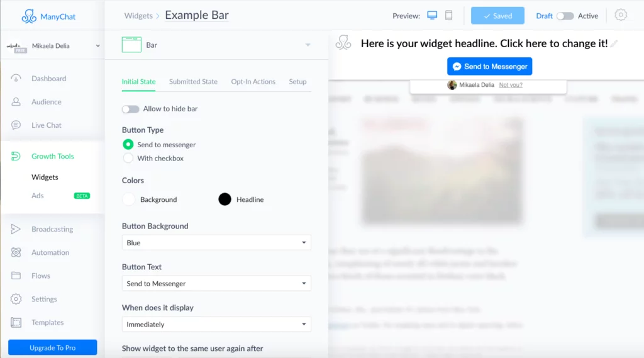This screenshot has width=644, height=358.
Task: Click the Bar widget type icon
Action: (x=131, y=45)
